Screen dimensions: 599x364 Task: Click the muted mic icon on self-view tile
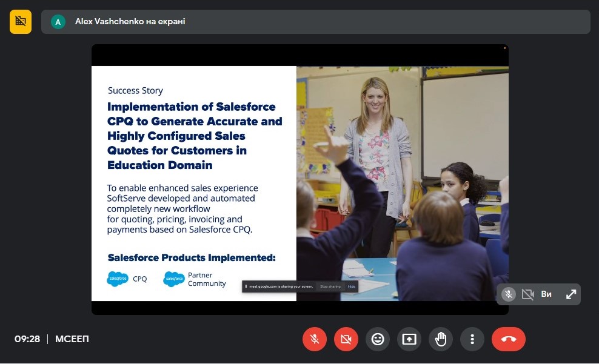coord(509,294)
